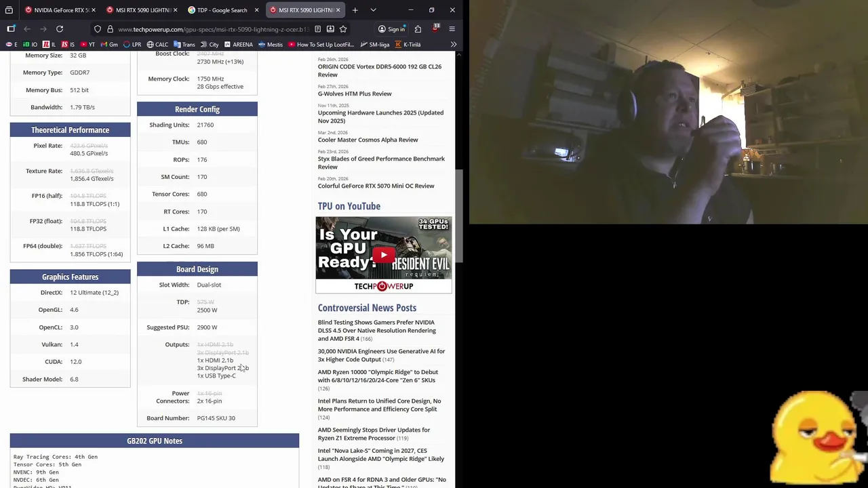Image resolution: width=868 pixels, height=488 pixels.
Task: Bookmark this page with the star icon
Action: pyautogui.click(x=343, y=29)
